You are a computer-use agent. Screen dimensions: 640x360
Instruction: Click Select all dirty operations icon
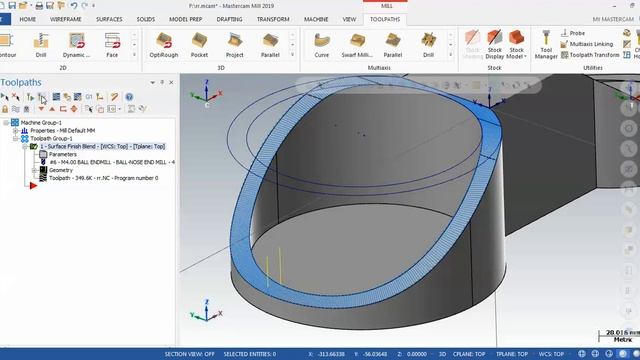pyautogui.click(x=16, y=97)
